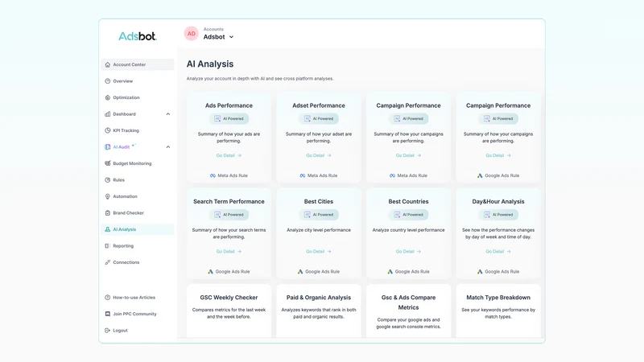Click the Best Countries card title
The width and height of the screenshot is (644, 362).
408,202
